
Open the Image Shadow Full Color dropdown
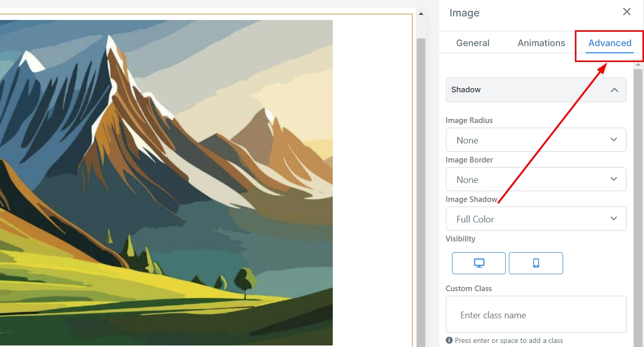[535, 219]
